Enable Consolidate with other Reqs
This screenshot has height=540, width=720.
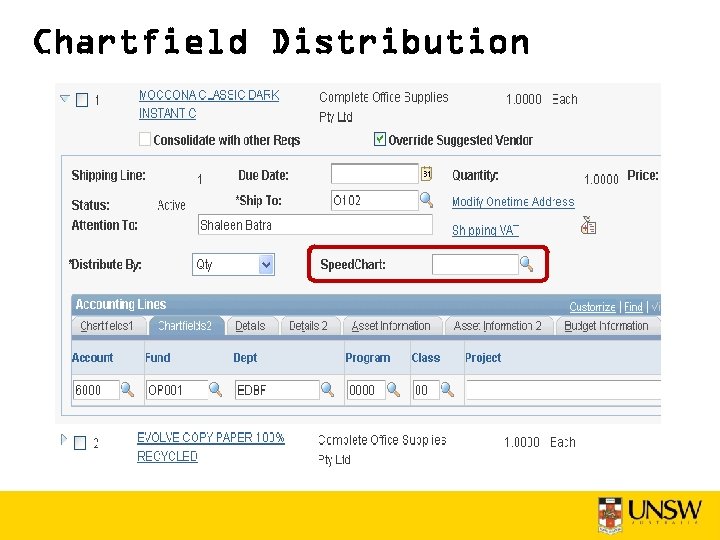[x=145, y=139]
